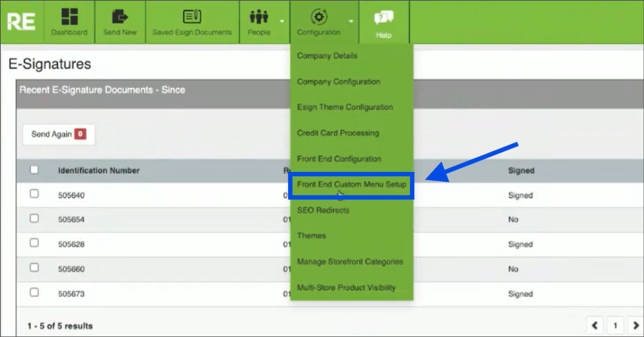This screenshot has height=337, width=644.
Task: Click the RE logo icon
Action: point(21,21)
